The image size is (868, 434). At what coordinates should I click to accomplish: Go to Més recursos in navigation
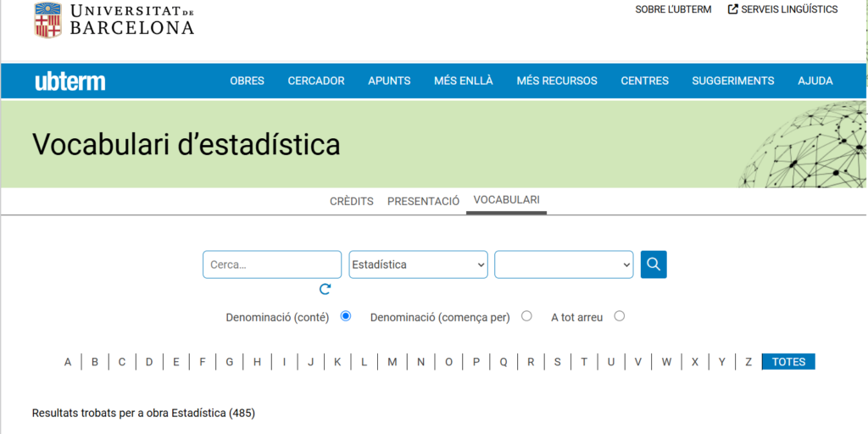pos(557,81)
